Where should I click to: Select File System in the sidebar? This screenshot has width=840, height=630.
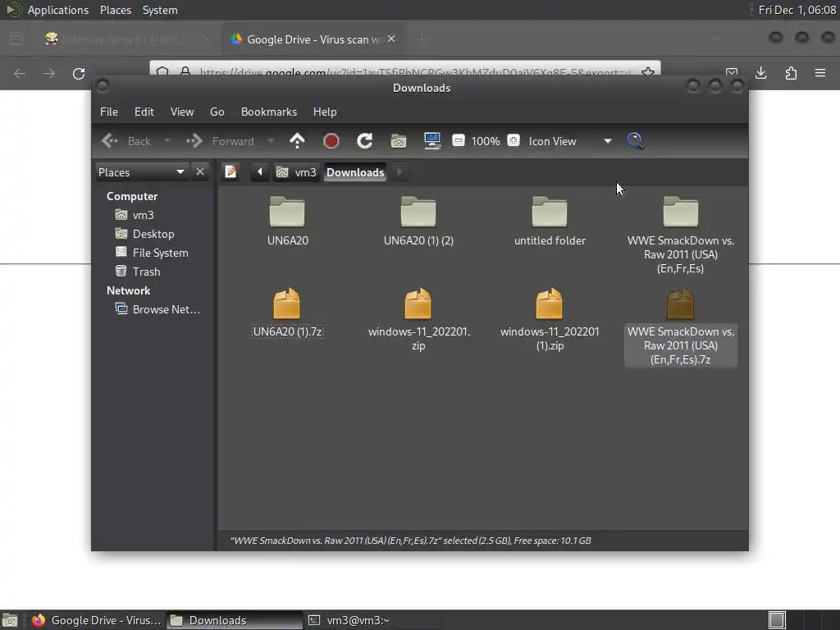coord(152,253)
